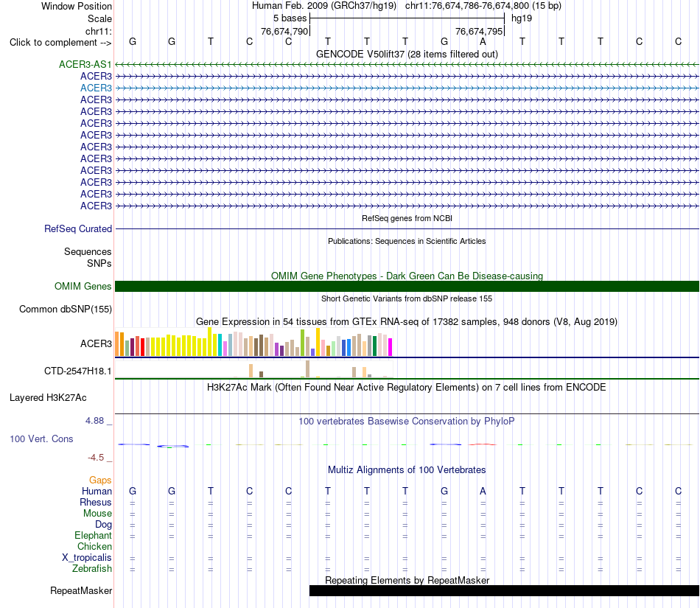Image resolution: width=700 pixels, height=608 pixels.
Task: Click the 76,674,795 position marker
Action: 479,31
